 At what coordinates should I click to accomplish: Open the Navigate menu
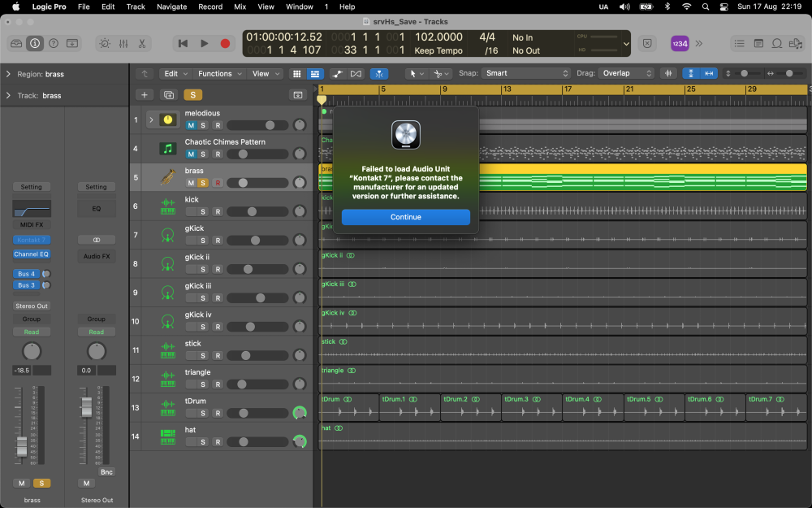click(172, 7)
